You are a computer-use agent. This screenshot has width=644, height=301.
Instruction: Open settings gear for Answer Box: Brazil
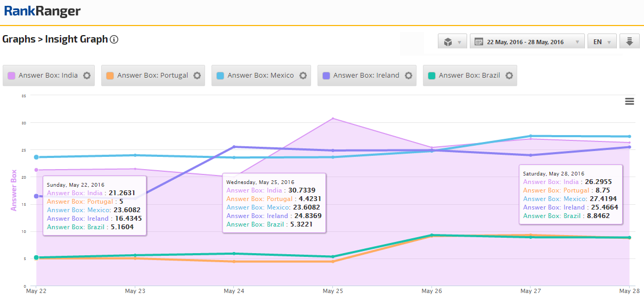tap(509, 76)
